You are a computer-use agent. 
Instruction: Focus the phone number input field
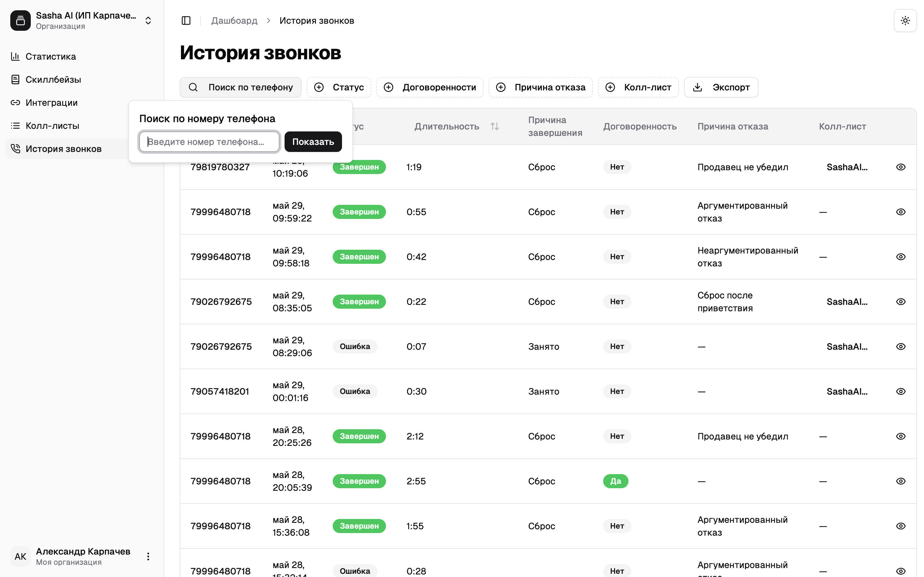(x=209, y=142)
